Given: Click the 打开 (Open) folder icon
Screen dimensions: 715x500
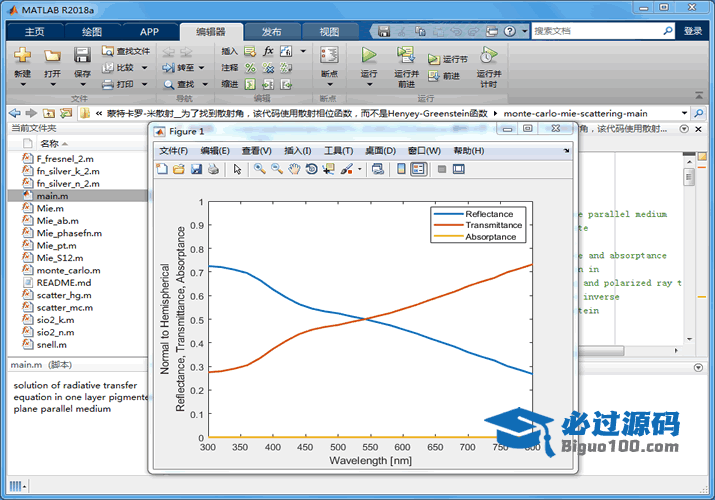Looking at the screenshot, I should tap(52, 56).
